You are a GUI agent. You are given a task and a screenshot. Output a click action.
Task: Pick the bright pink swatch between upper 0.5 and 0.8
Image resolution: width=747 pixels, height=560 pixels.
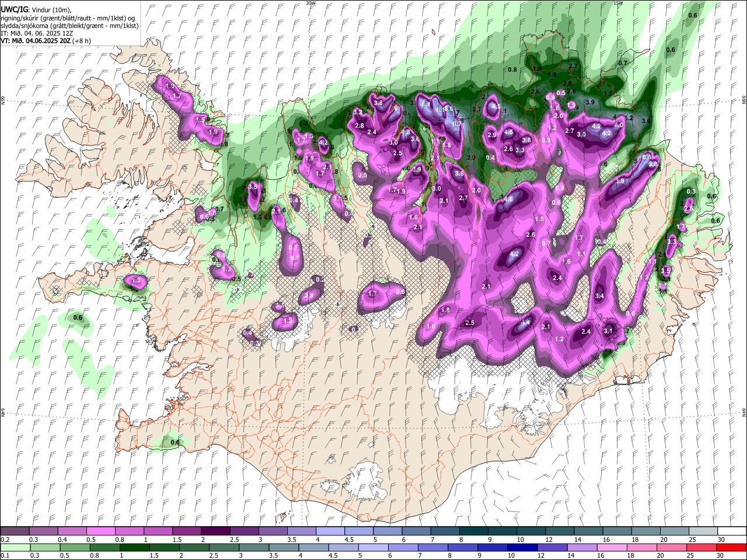pos(100,531)
